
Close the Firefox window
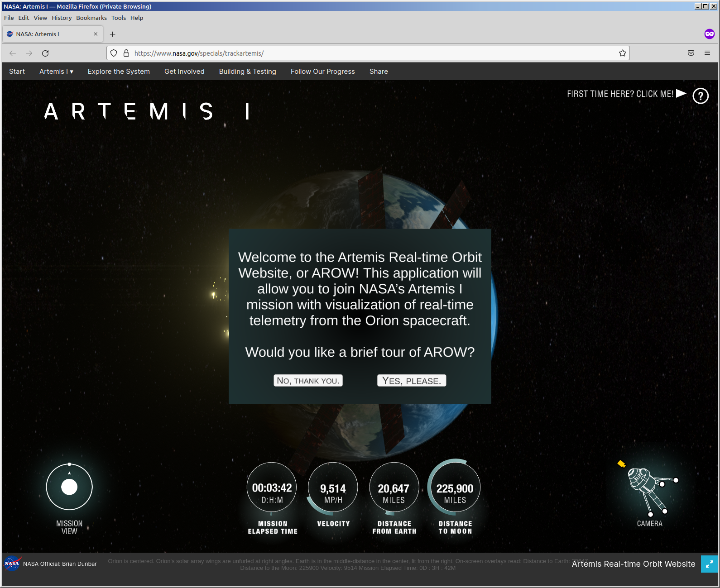(x=713, y=6)
